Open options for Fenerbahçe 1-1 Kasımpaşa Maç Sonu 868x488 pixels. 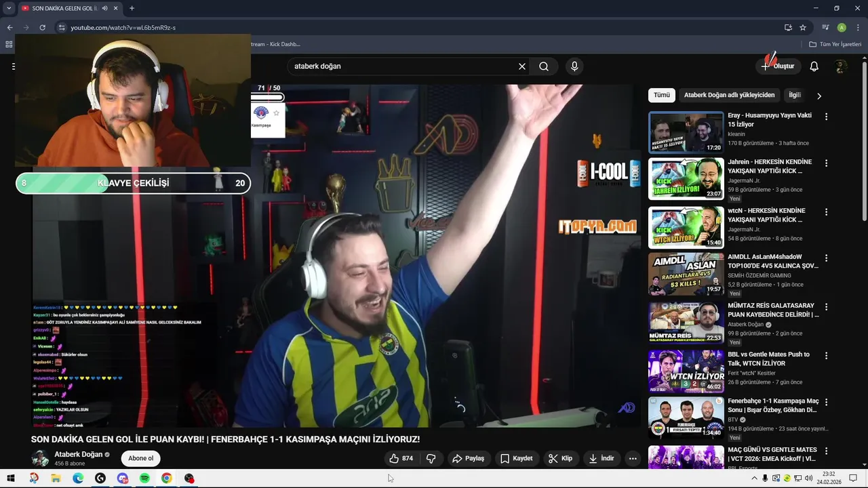tap(826, 402)
